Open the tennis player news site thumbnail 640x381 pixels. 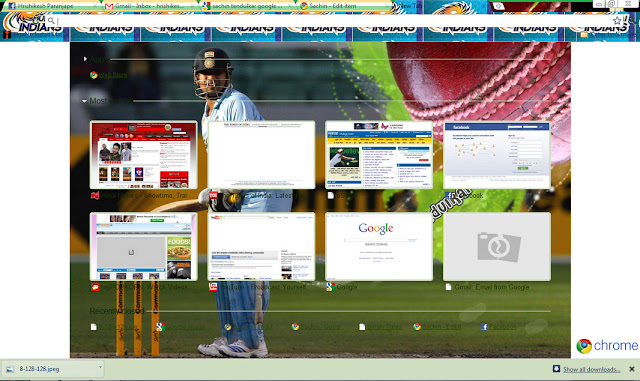click(x=379, y=155)
